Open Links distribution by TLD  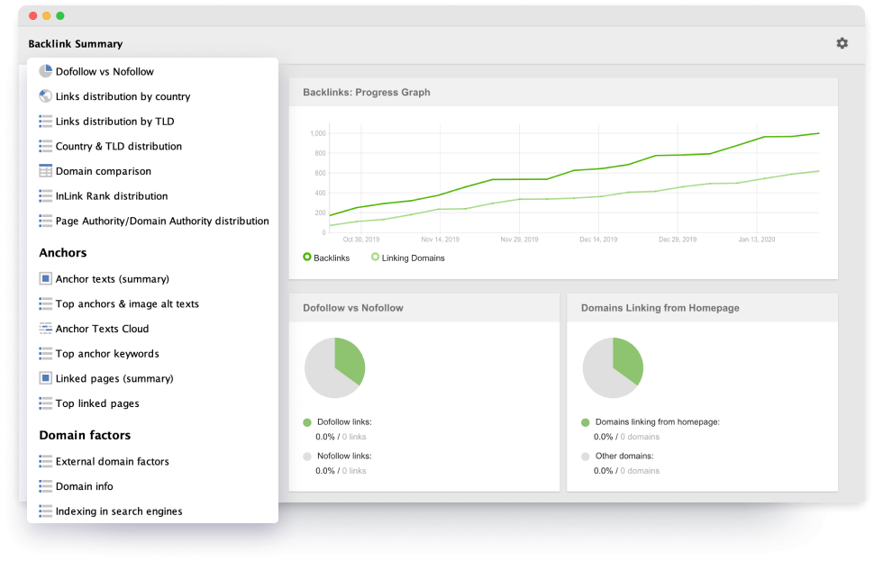point(114,122)
